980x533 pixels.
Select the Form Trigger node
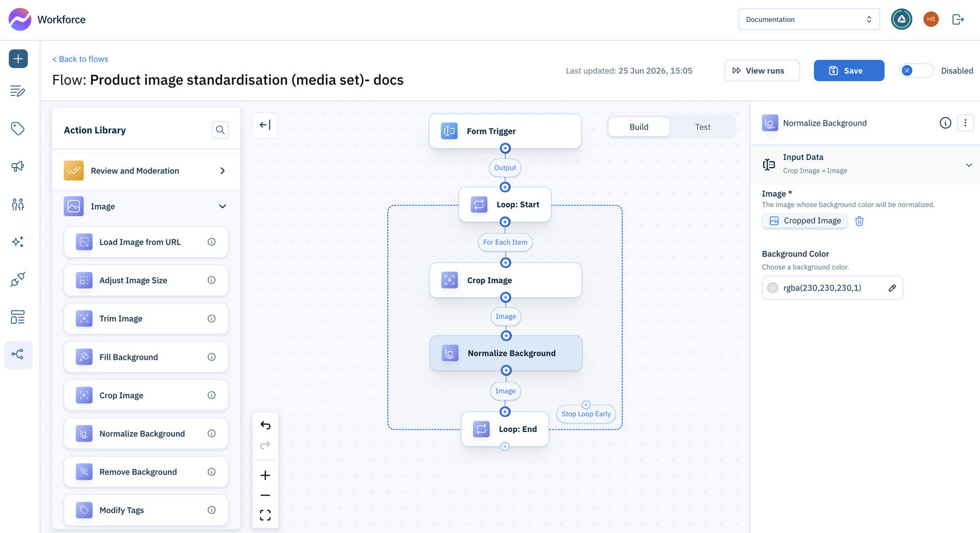click(x=505, y=131)
